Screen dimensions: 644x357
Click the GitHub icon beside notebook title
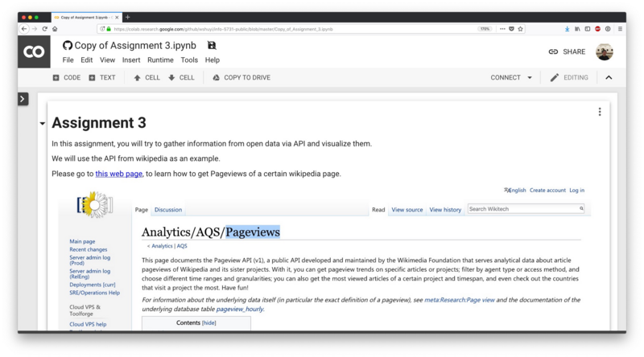68,46
